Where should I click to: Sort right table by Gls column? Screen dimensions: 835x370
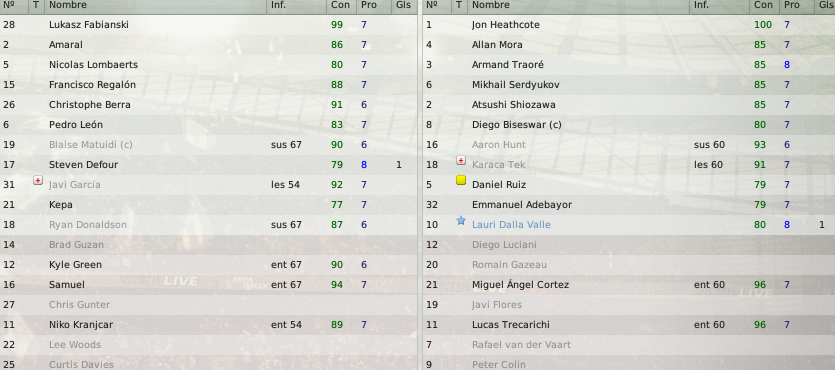click(x=823, y=5)
